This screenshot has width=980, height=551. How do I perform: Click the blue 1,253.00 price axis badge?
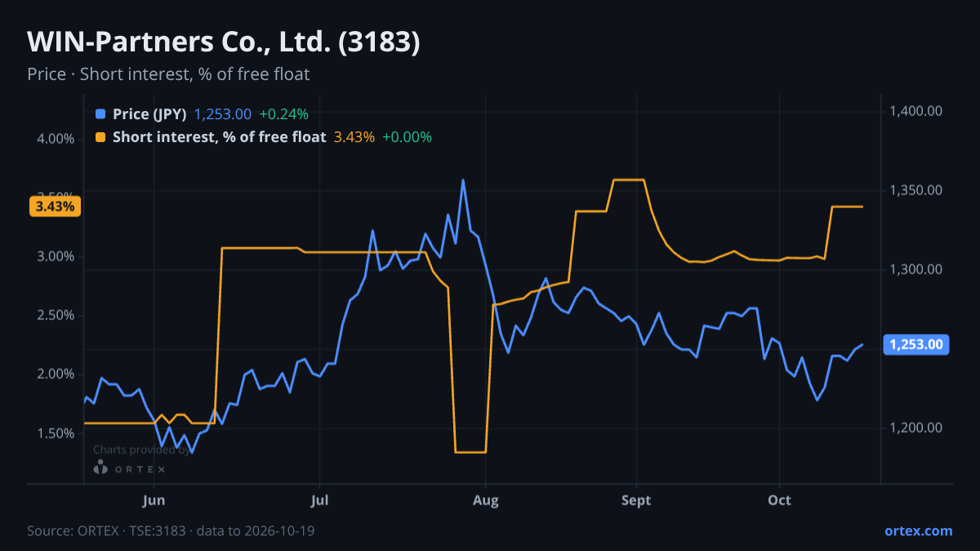point(918,344)
